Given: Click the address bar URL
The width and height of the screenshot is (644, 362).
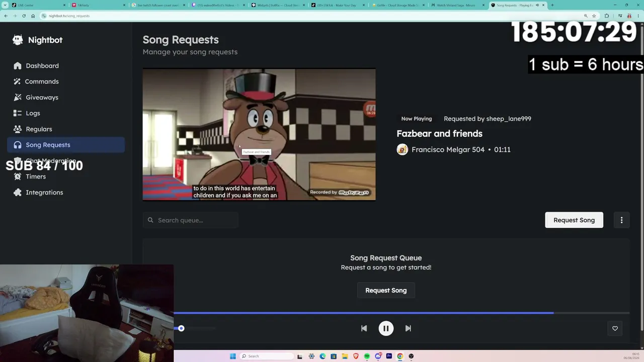Looking at the screenshot, I should pos(69,16).
